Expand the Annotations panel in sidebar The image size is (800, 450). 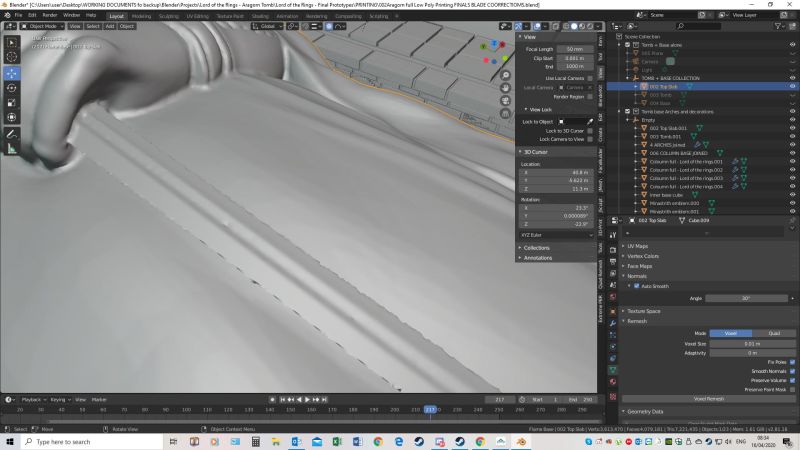tap(537, 258)
